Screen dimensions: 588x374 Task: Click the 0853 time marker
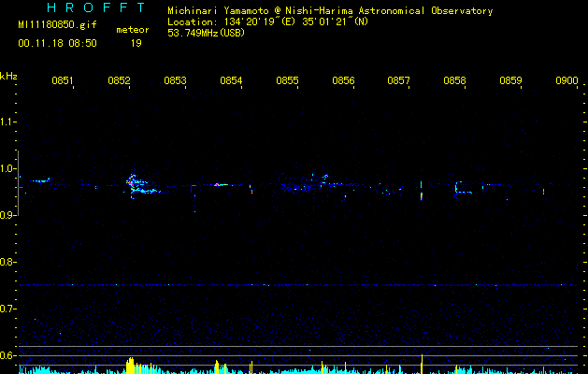[175, 80]
